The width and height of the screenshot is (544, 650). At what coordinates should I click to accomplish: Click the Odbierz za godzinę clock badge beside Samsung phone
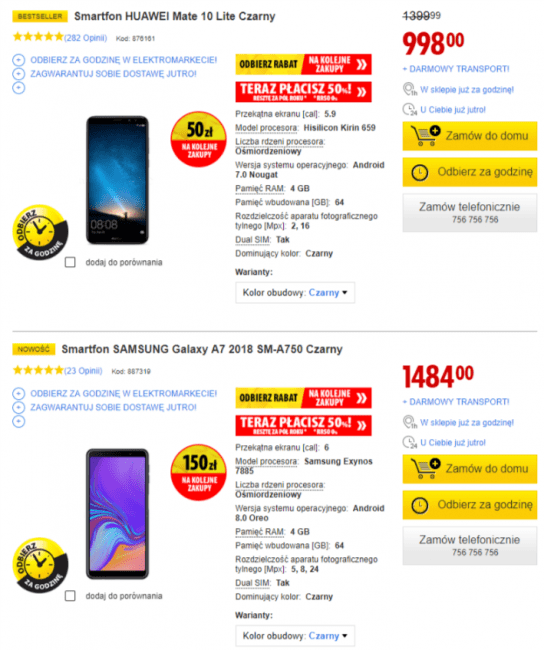40,565
